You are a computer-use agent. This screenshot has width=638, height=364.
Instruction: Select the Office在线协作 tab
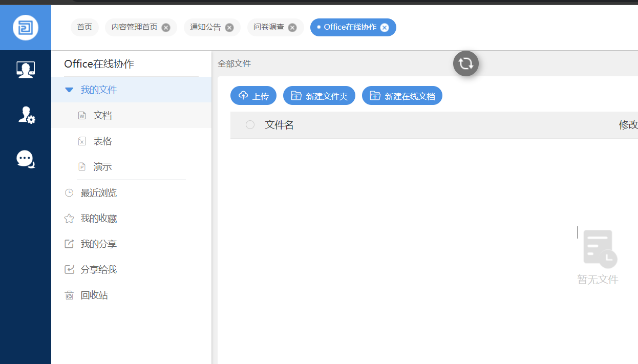tap(353, 27)
